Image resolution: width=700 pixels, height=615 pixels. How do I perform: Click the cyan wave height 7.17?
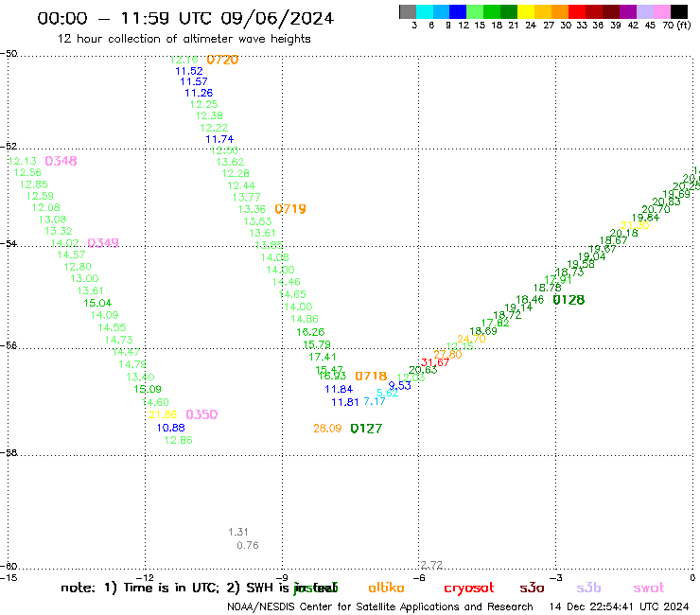point(374,401)
